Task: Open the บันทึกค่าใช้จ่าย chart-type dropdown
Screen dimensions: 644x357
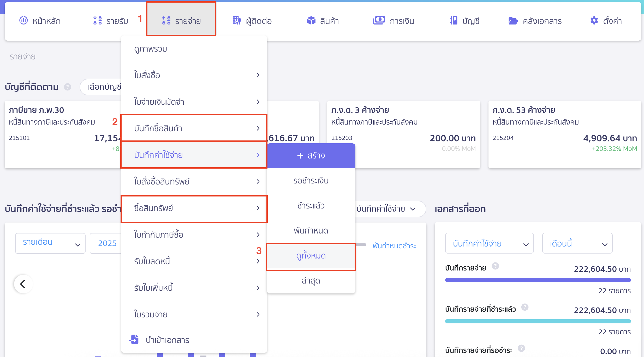Action: [x=390, y=209]
